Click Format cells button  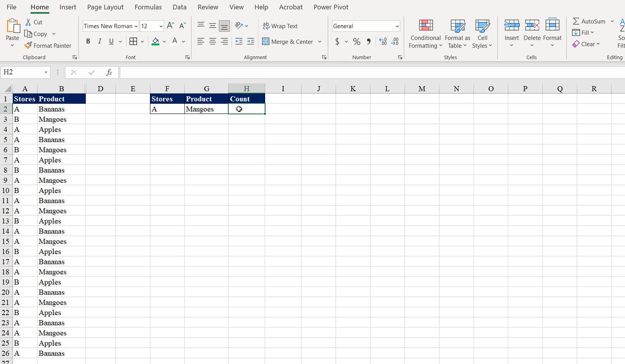click(x=552, y=34)
